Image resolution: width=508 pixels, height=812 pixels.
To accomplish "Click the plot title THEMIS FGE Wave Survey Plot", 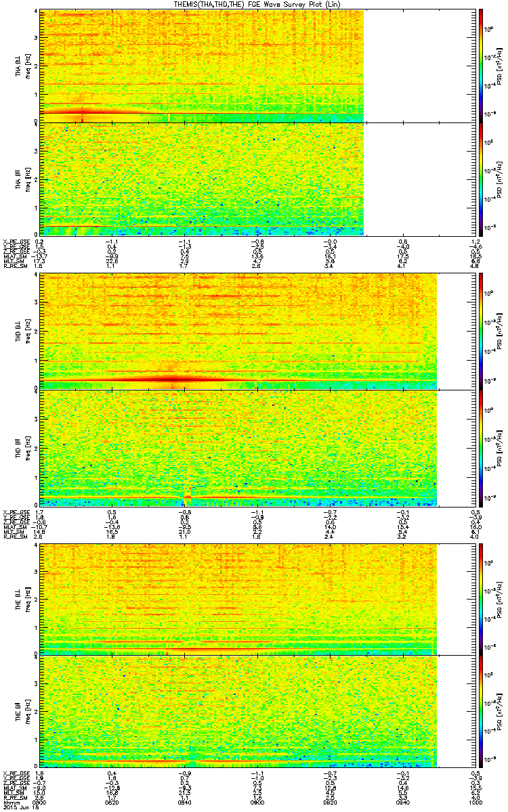I will click(x=259, y=3).
